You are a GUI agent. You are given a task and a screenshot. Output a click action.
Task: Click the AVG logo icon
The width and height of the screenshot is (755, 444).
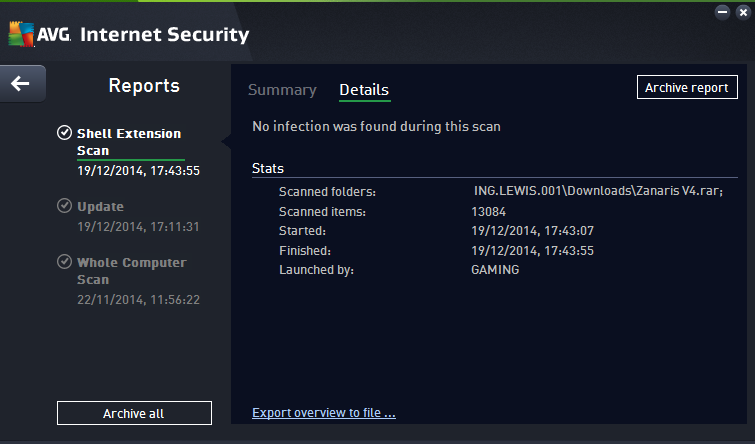point(22,35)
